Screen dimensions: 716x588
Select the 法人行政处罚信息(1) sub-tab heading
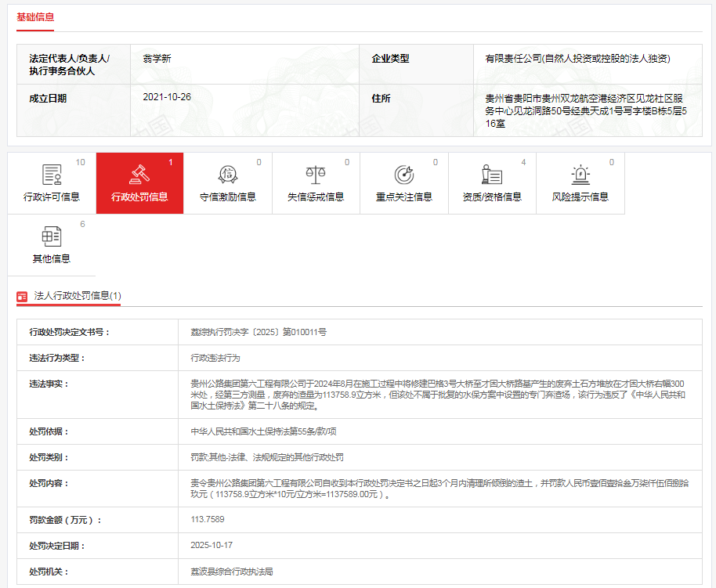pos(77,296)
